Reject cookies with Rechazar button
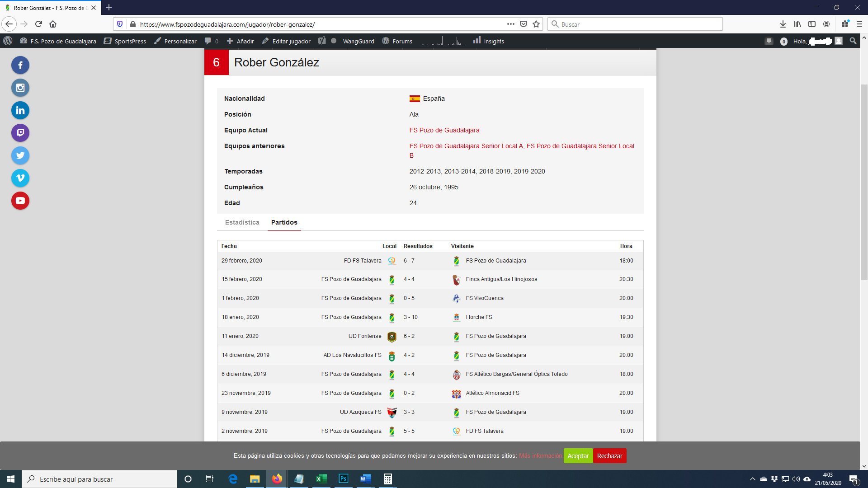This screenshot has width=868, height=488. pos(609,455)
